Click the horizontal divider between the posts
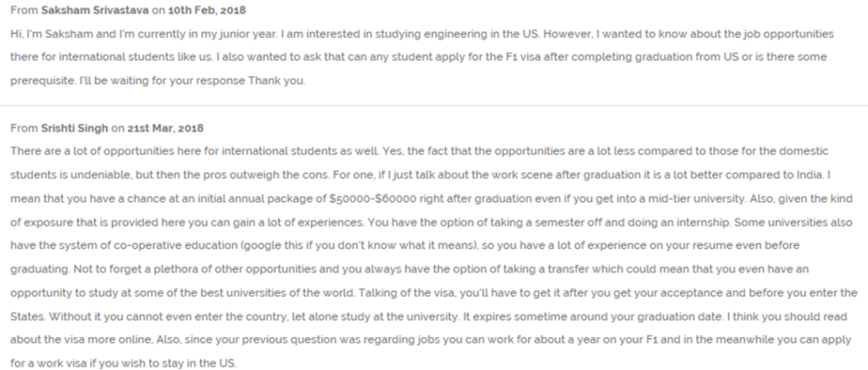The image size is (868, 370). pyautogui.click(x=434, y=105)
